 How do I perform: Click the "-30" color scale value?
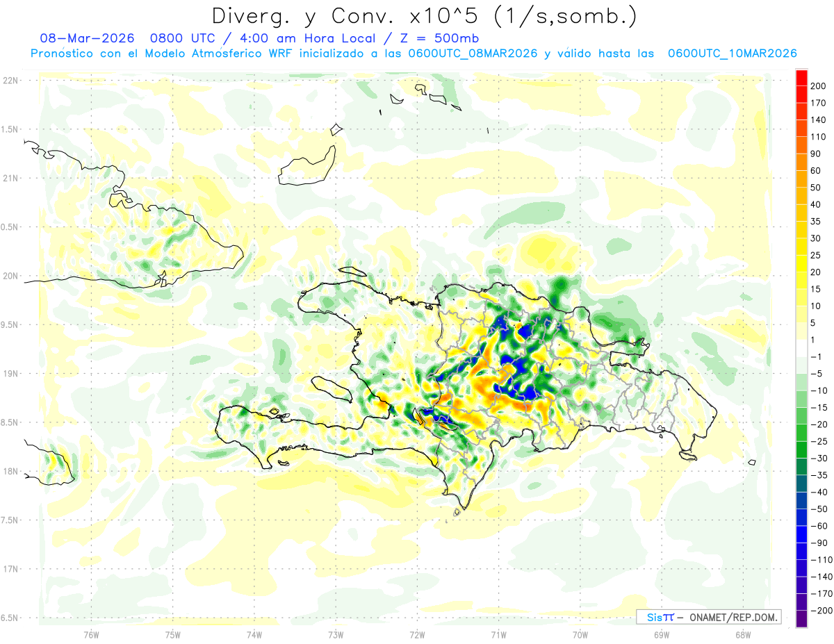820,458
